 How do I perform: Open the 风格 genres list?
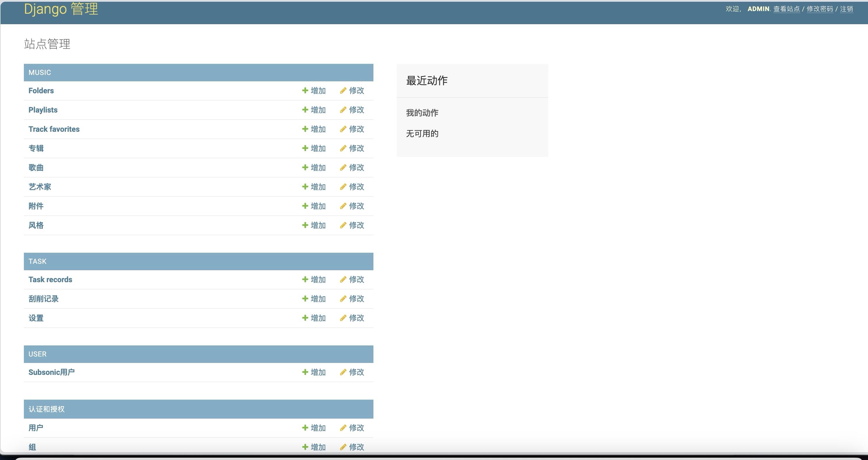tap(36, 225)
